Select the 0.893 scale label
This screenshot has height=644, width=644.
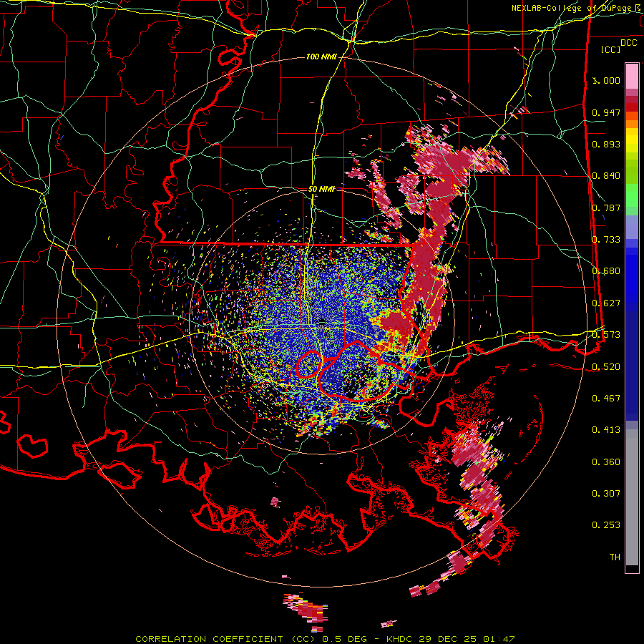(x=606, y=144)
